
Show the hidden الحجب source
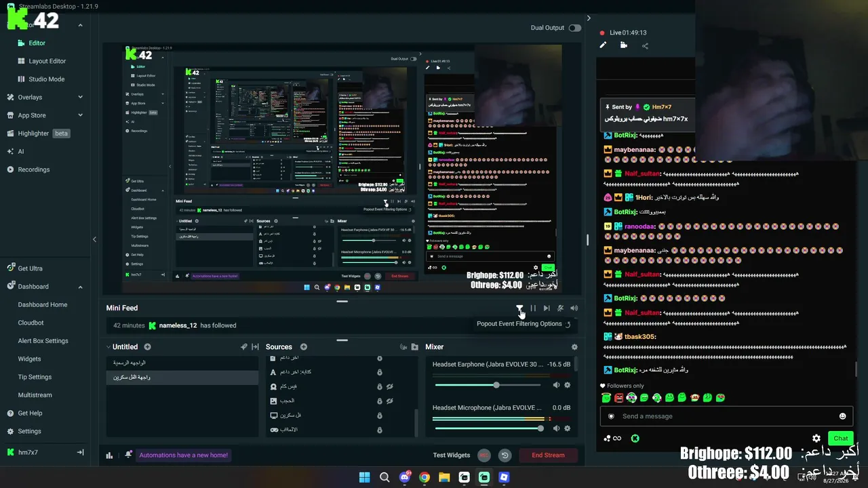pyautogui.click(x=390, y=401)
